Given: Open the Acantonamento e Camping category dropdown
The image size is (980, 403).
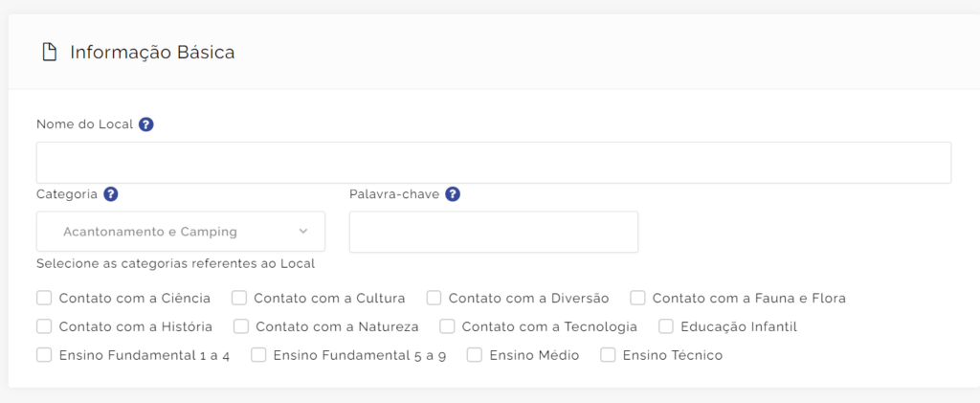Looking at the screenshot, I should coord(181,232).
